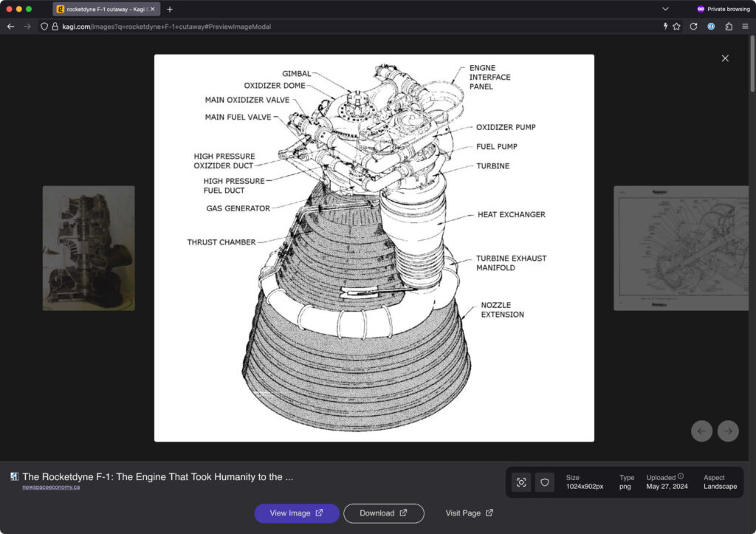
Task: Click the Uploaded May 27, 2024 date
Action: [667, 486]
